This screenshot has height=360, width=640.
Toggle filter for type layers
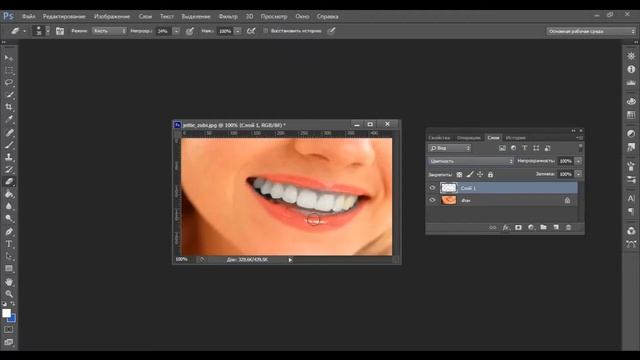point(524,148)
